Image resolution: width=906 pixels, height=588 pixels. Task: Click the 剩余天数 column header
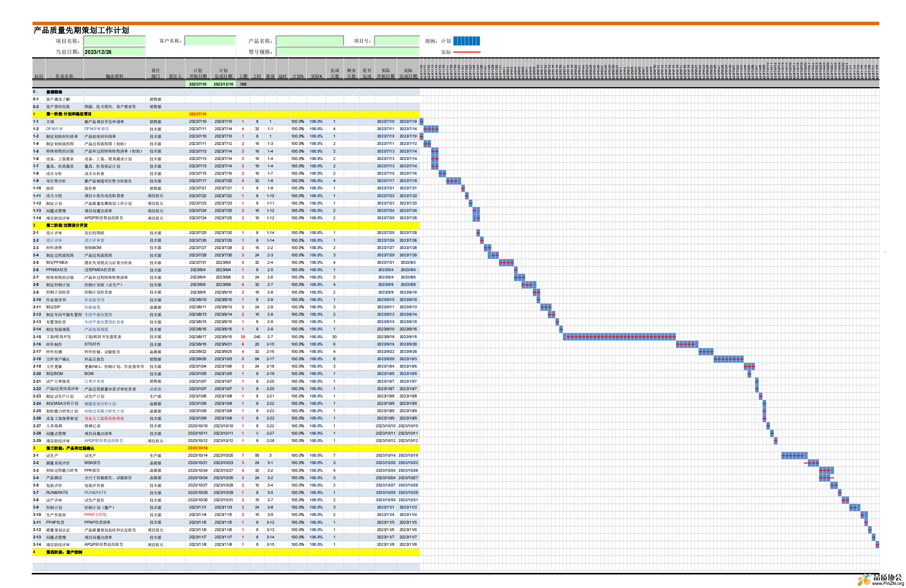click(351, 73)
